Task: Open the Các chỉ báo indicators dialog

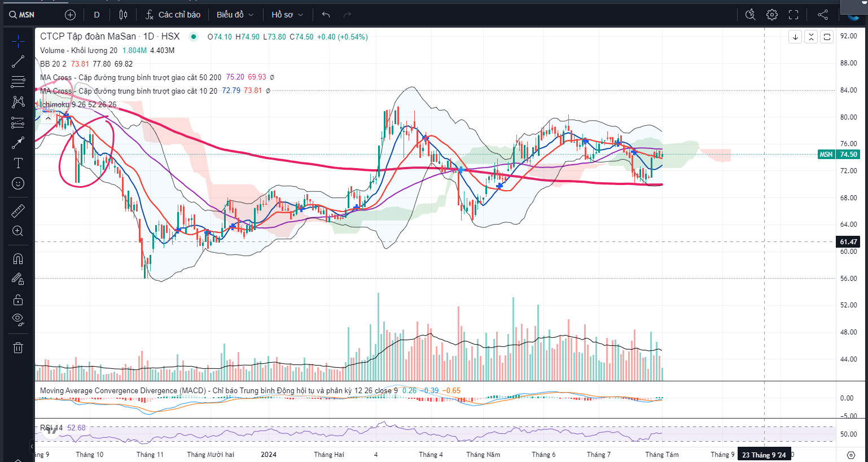Action: (173, 15)
